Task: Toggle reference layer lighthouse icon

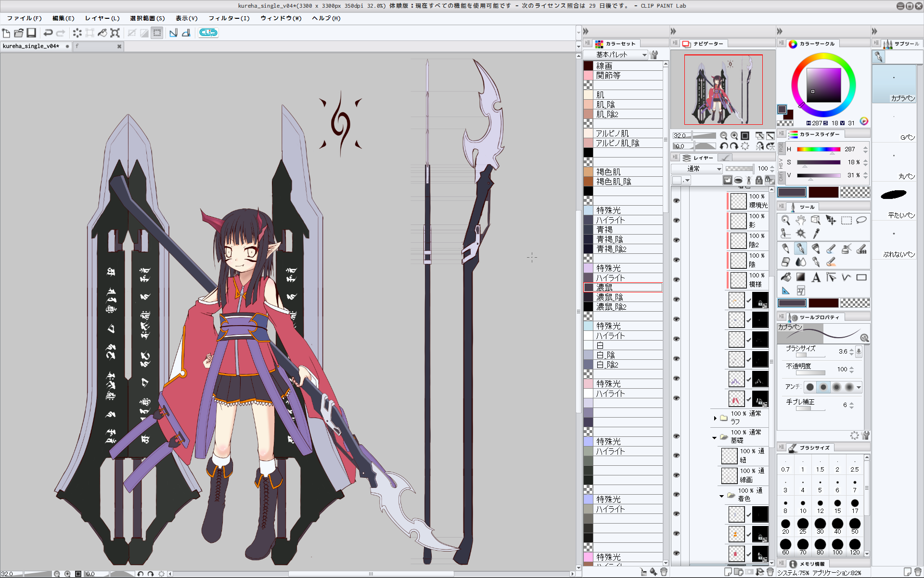Action: pos(748,180)
